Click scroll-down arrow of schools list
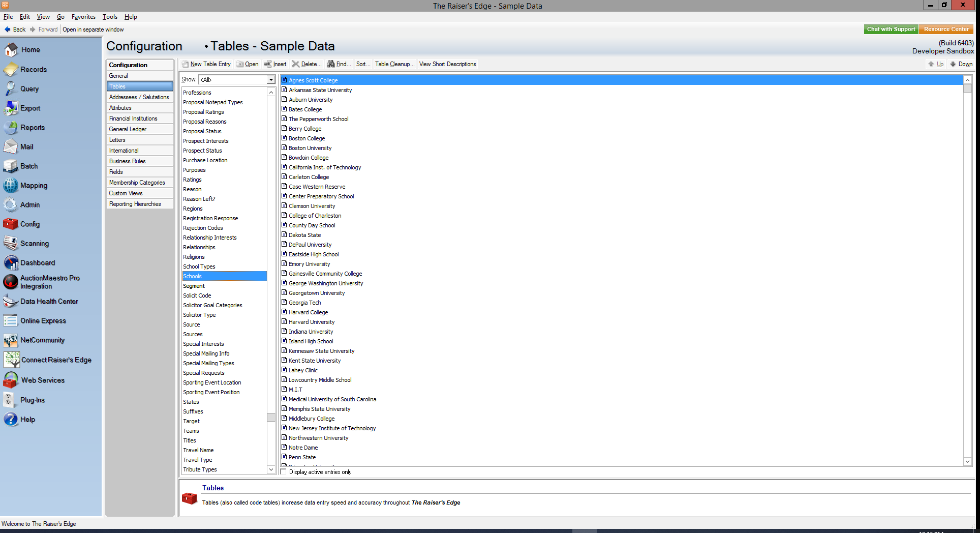The image size is (980, 533). click(x=967, y=461)
